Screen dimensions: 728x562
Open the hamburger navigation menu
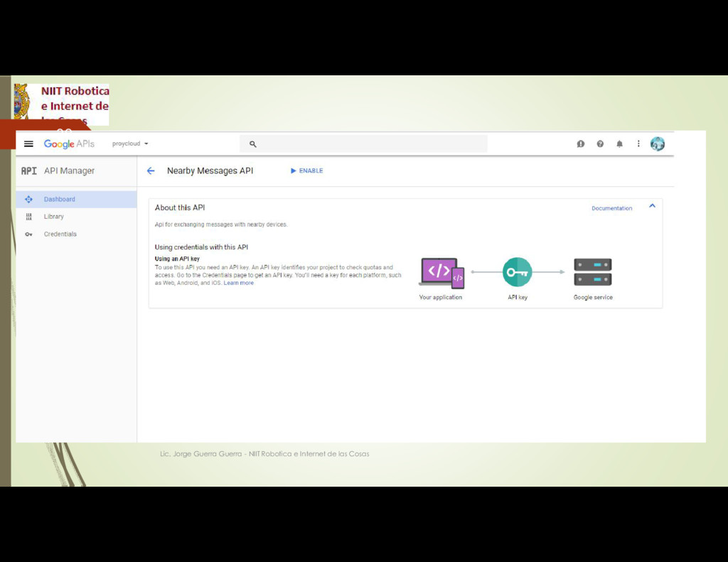click(28, 144)
